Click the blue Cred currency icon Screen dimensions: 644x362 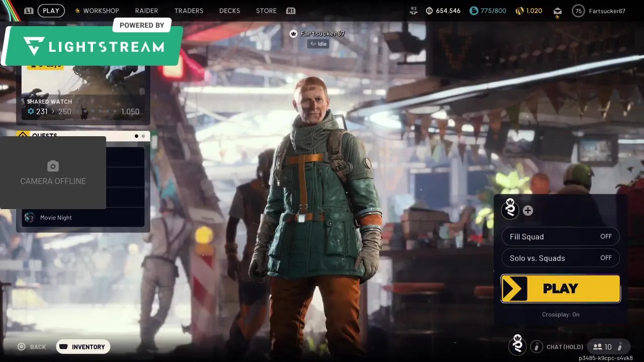point(473,11)
